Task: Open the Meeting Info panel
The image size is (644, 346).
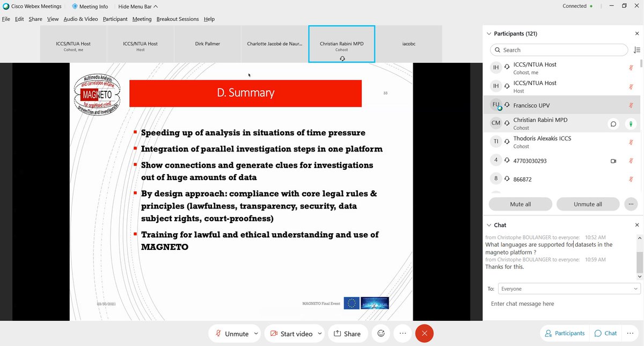Action: [x=90, y=6]
